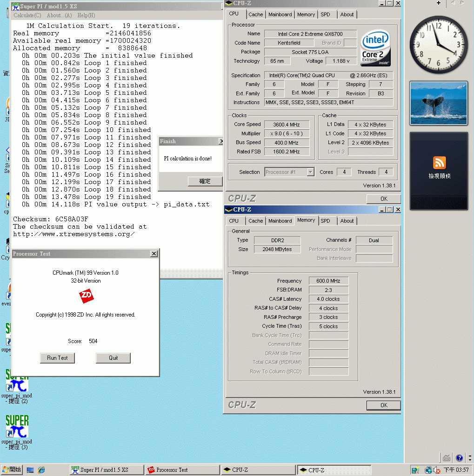Screen dimensions: 474x476
Task: Click the Intel Core 2 logo in CPU-Z
Action: [x=375, y=47]
